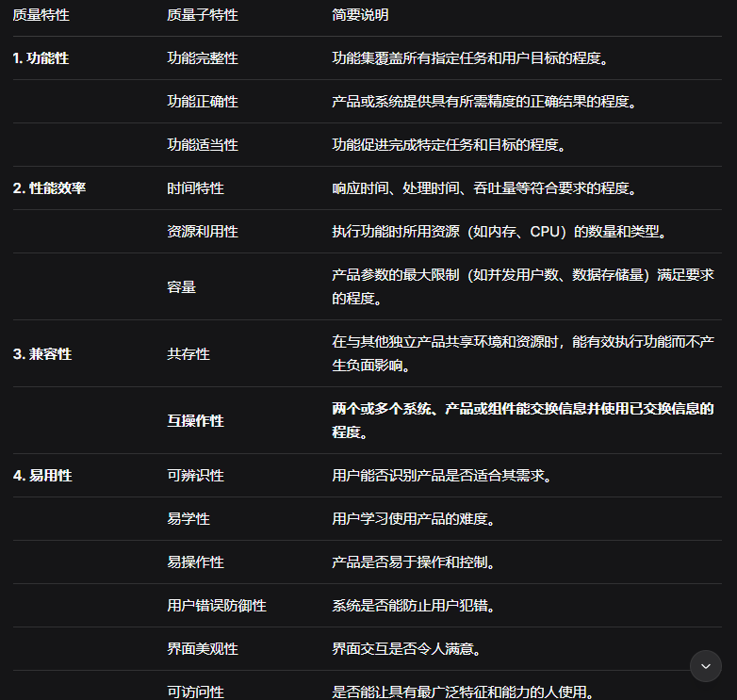Viewport: 737px width, 700px height.
Task: Select the 时间特性 cell
Action: (195, 188)
